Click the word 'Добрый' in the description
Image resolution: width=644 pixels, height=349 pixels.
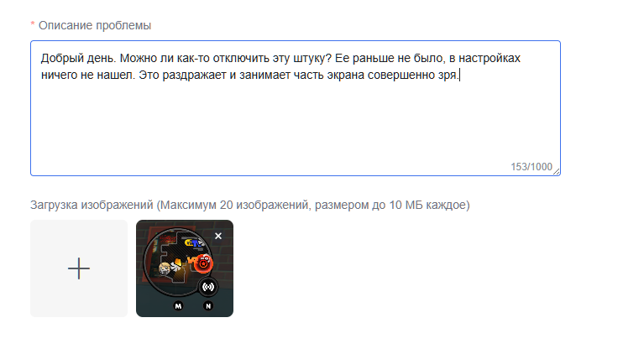point(58,58)
